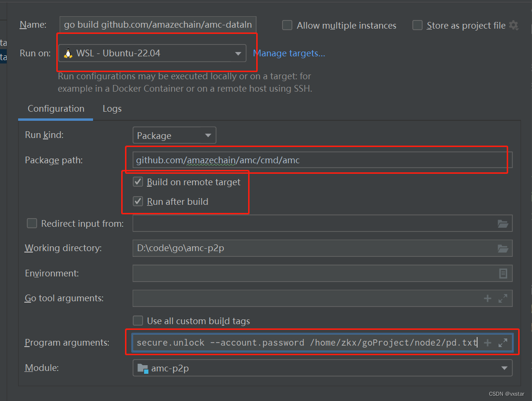The height and width of the screenshot is (401, 532).
Task: Switch to the Configuration tab
Action: (x=56, y=109)
